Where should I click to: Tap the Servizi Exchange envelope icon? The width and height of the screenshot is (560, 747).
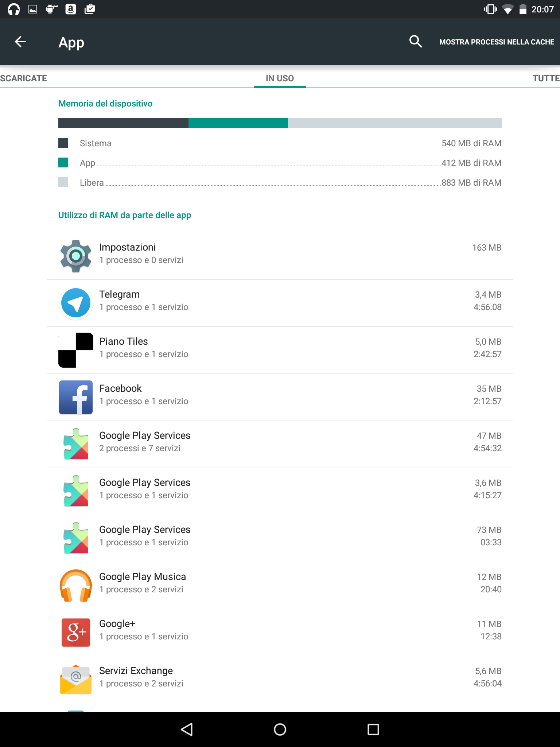[x=76, y=680]
